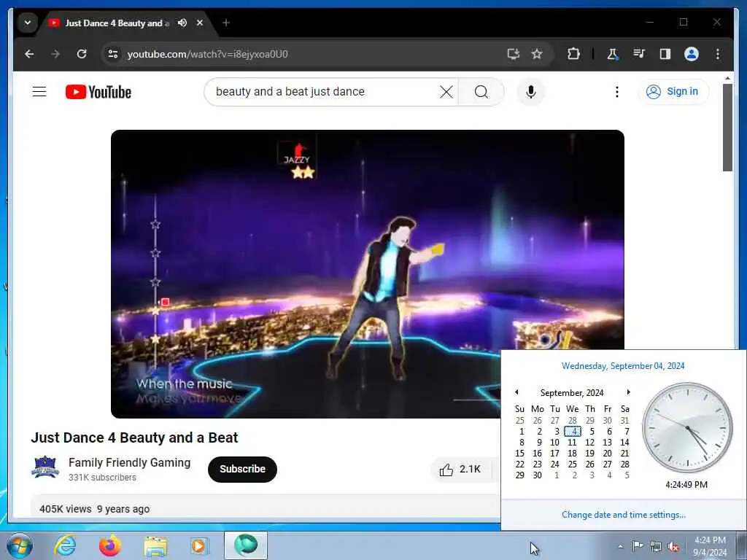The image size is (747, 560).
Task: Launch Firefox from taskbar
Action: pyautogui.click(x=110, y=546)
